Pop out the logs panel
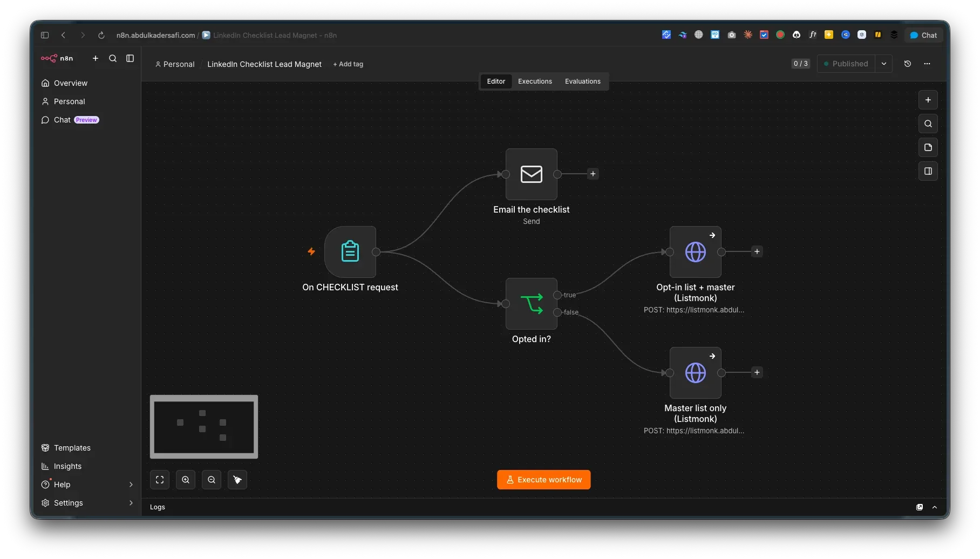980x559 pixels. 920,507
